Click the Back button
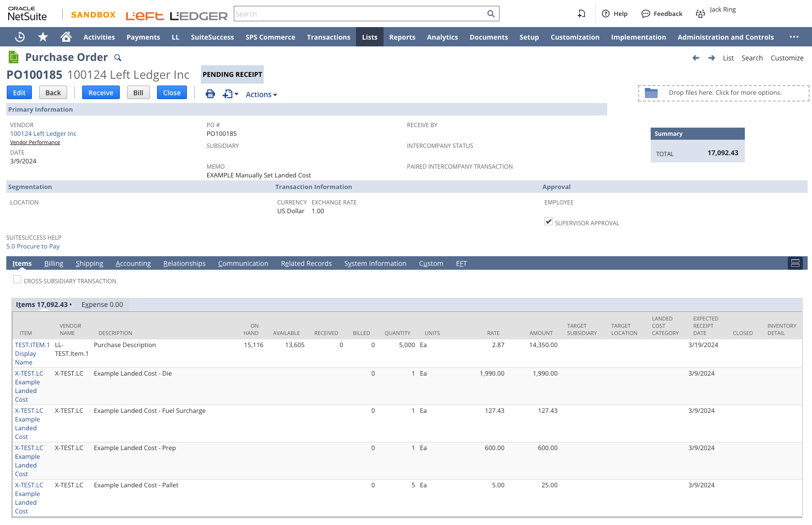This screenshot has height=525, width=812. [x=53, y=92]
